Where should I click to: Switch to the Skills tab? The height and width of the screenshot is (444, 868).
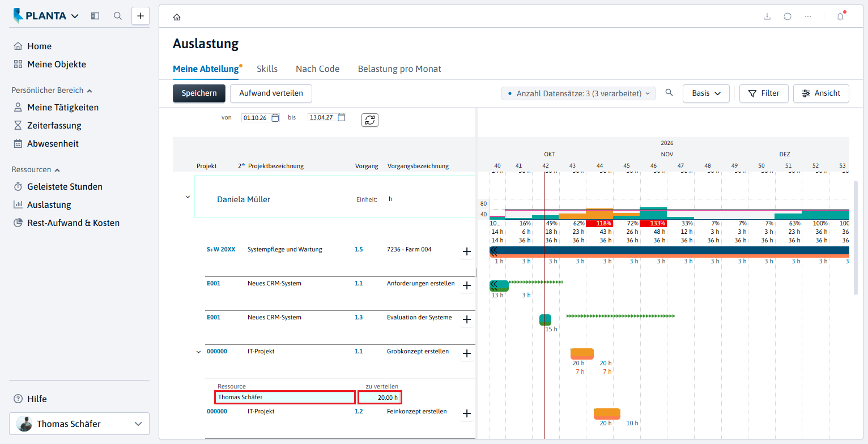[x=267, y=69]
